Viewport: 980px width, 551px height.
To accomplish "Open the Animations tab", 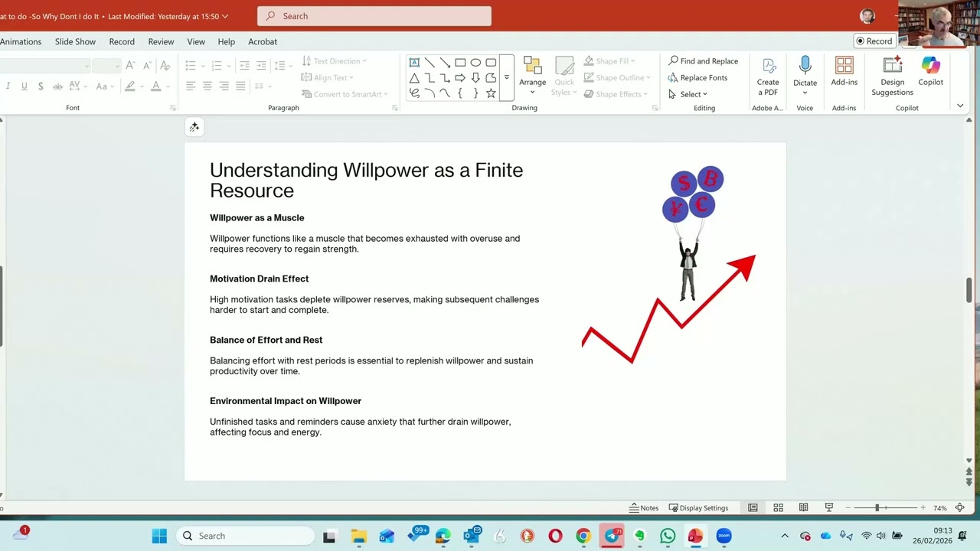I will click(x=21, y=41).
